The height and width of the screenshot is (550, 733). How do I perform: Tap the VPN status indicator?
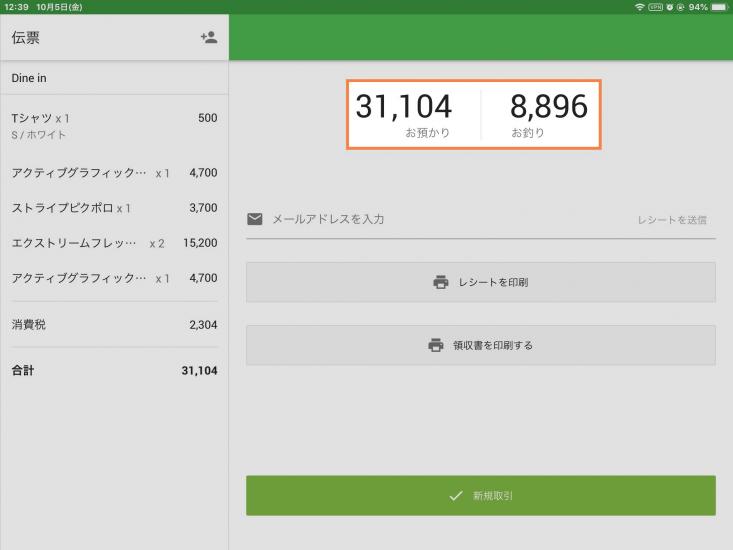tap(655, 7)
